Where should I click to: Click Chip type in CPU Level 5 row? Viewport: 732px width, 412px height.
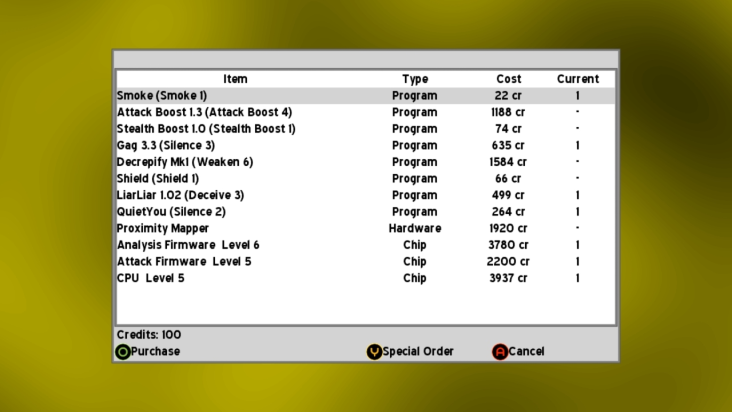(x=415, y=278)
